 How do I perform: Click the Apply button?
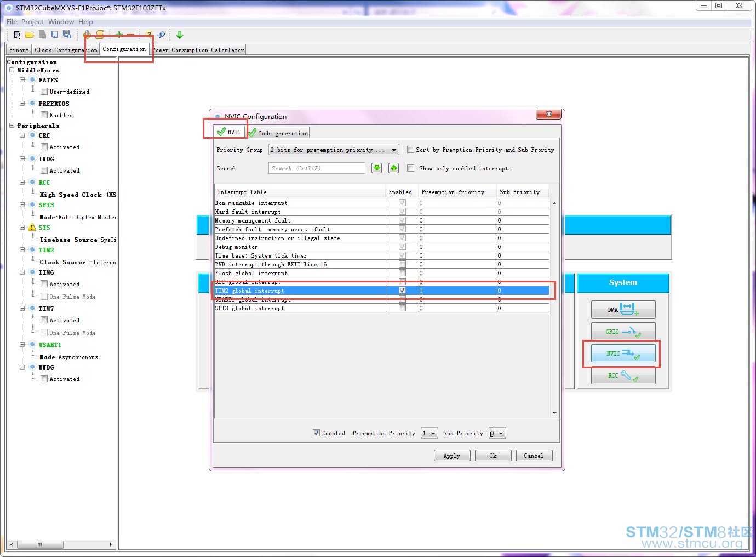pos(452,456)
